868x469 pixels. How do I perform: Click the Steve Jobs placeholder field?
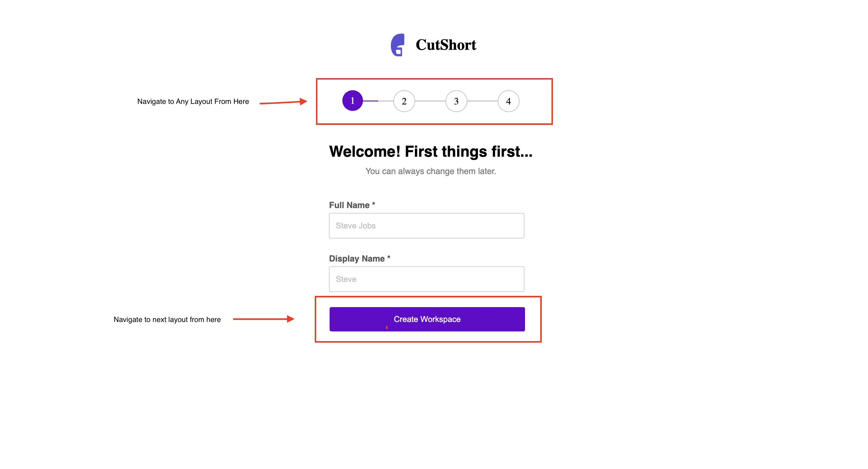click(427, 225)
